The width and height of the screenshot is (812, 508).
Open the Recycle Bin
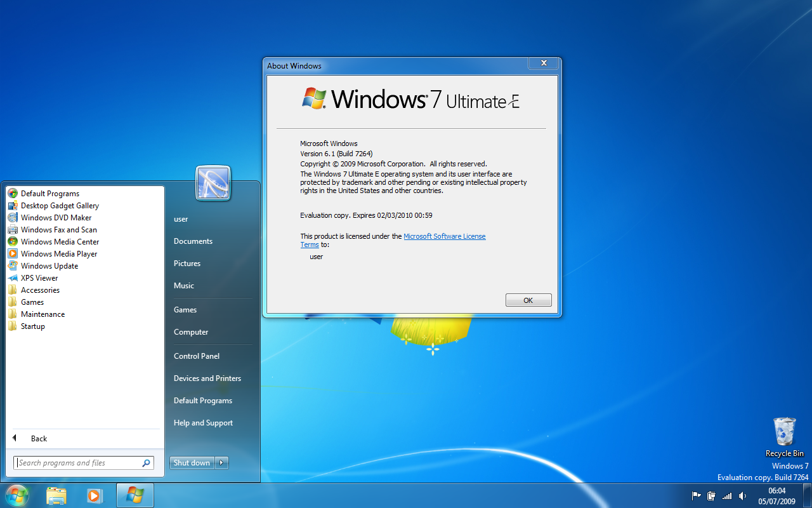[784, 432]
